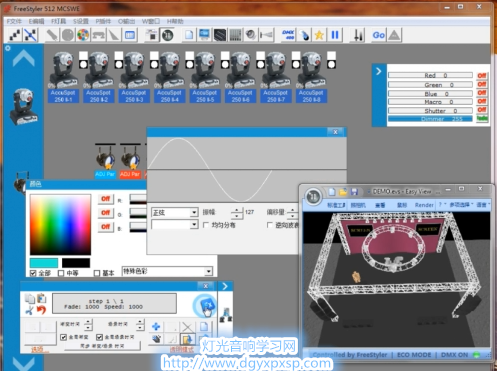The height and width of the screenshot is (371, 497).
Task: Click the Go button in toolbar
Action: tap(379, 35)
